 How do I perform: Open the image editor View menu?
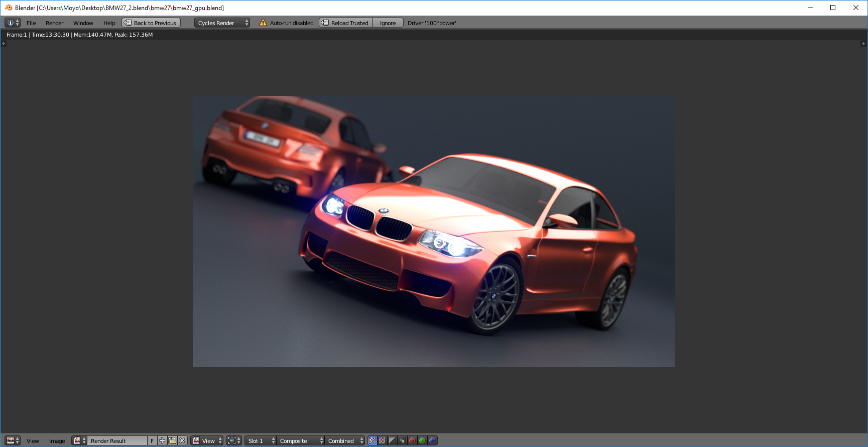tap(33, 441)
